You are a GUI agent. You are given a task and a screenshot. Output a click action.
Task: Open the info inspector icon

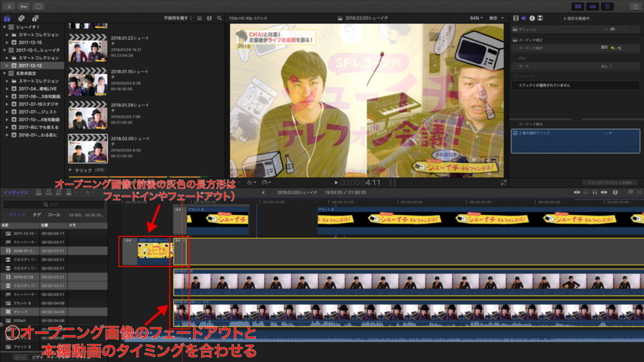(x=532, y=18)
